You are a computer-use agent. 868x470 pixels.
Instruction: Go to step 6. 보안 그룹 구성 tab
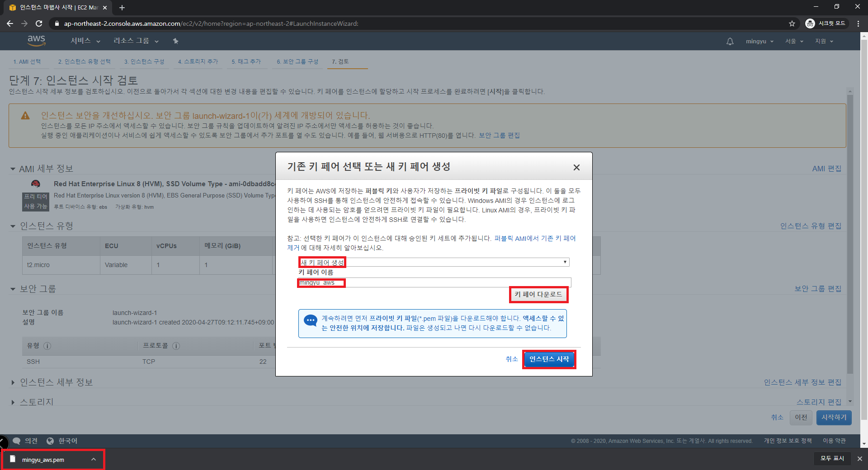click(x=297, y=61)
